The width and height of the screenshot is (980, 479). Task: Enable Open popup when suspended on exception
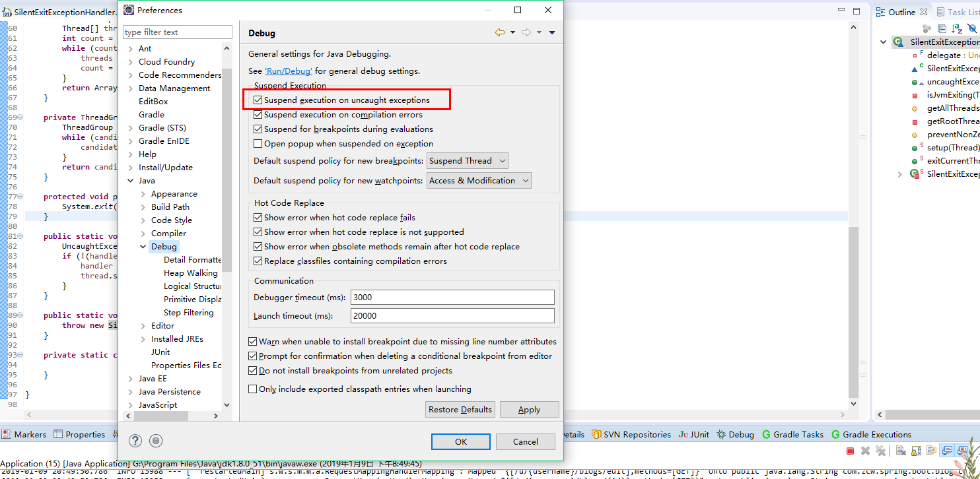(x=258, y=143)
